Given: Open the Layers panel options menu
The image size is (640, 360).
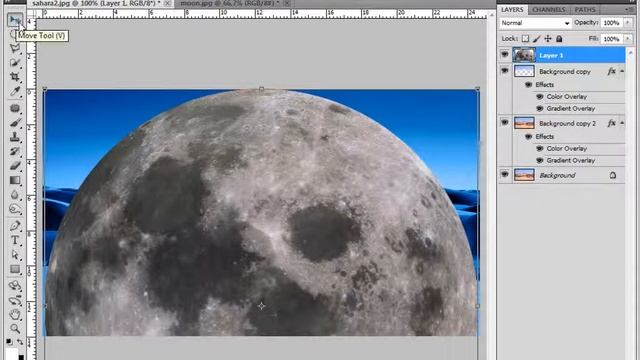Looking at the screenshot, I should coord(629,9).
